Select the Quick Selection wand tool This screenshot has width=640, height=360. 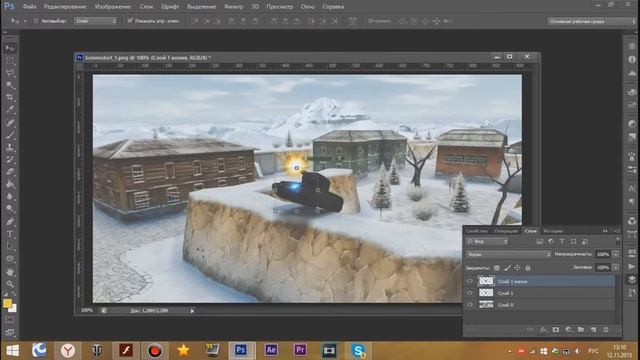[x=10, y=85]
